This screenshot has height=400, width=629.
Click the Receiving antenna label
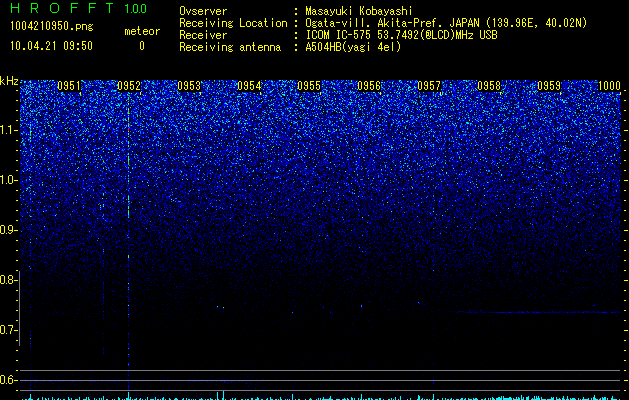click(230, 47)
